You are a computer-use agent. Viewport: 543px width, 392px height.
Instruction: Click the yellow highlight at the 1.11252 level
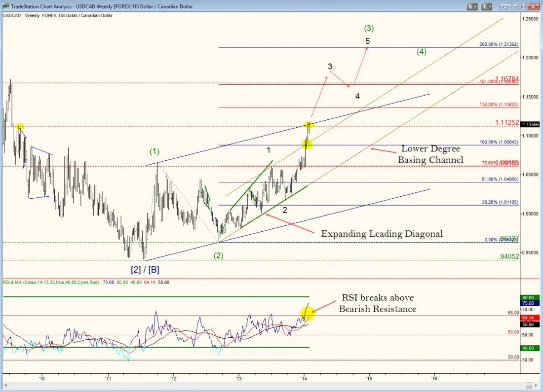click(x=309, y=125)
